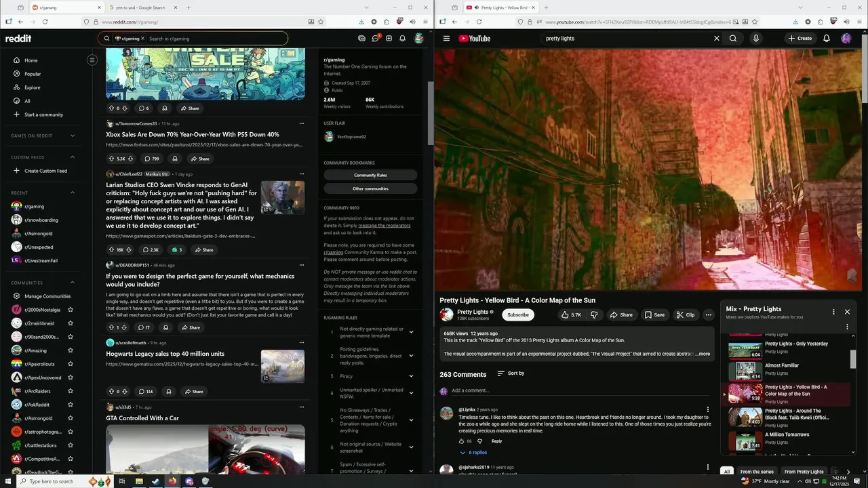868x488 pixels.
Task: Open Hogwarts Legacy post thumbnail
Action: pos(283,366)
